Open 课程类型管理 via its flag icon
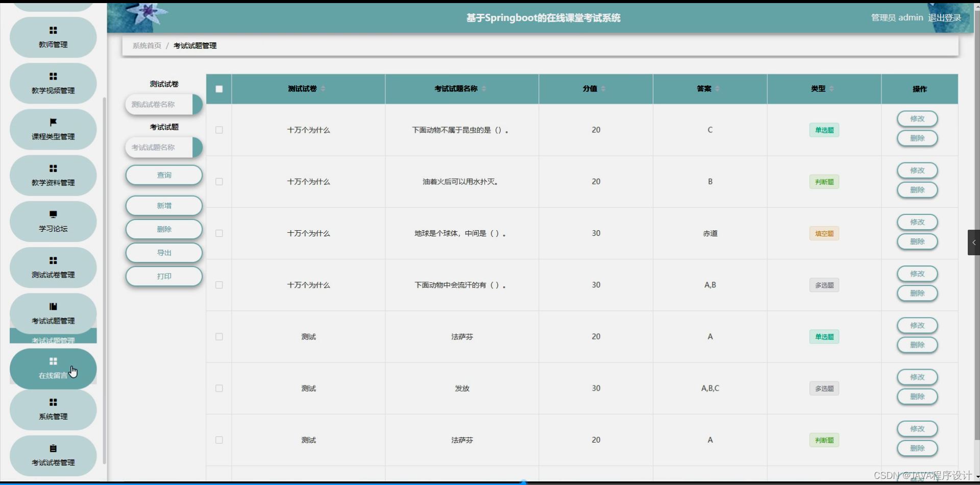Viewport: 980px width, 485px height. 53,122
